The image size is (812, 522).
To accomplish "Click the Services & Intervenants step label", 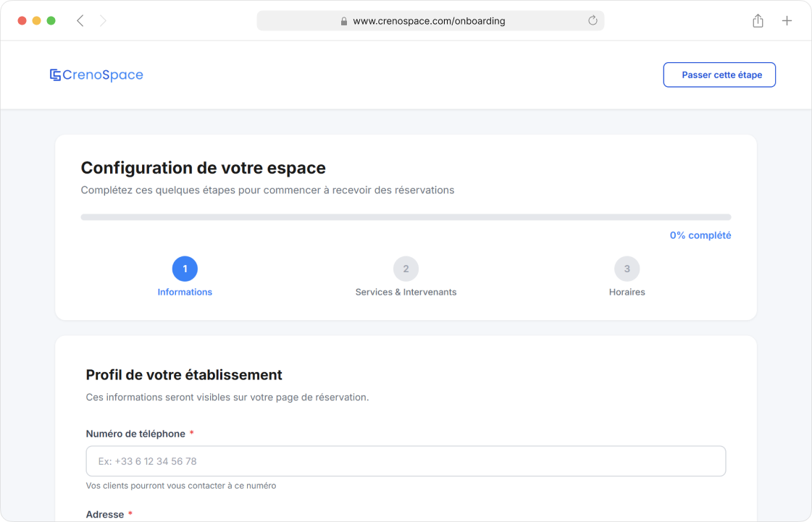I will (x=406, y=292).
